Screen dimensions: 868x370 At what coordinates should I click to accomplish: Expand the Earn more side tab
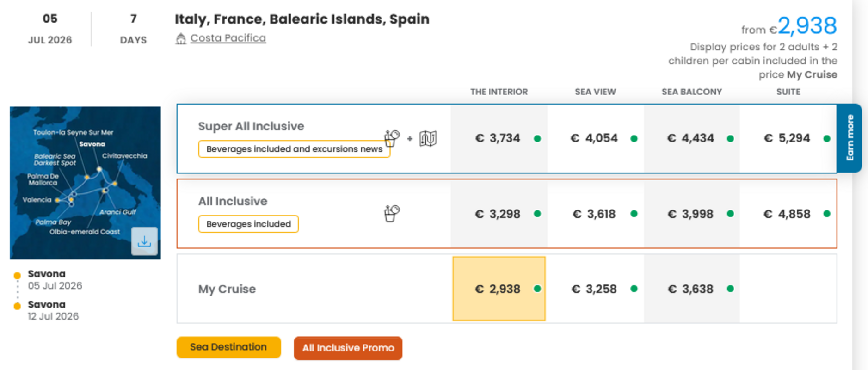point(850,138)
